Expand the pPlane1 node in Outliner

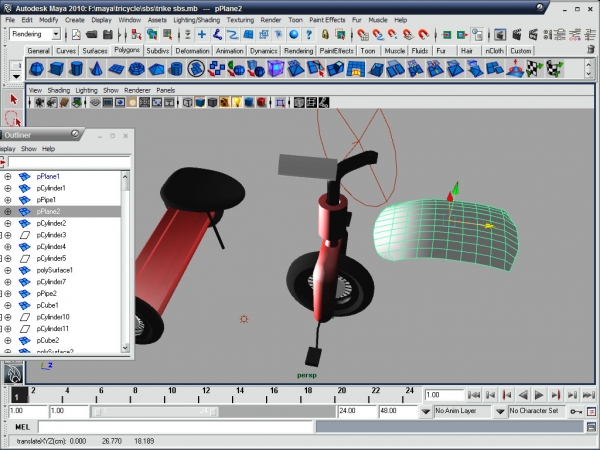(x=7, y=176)
